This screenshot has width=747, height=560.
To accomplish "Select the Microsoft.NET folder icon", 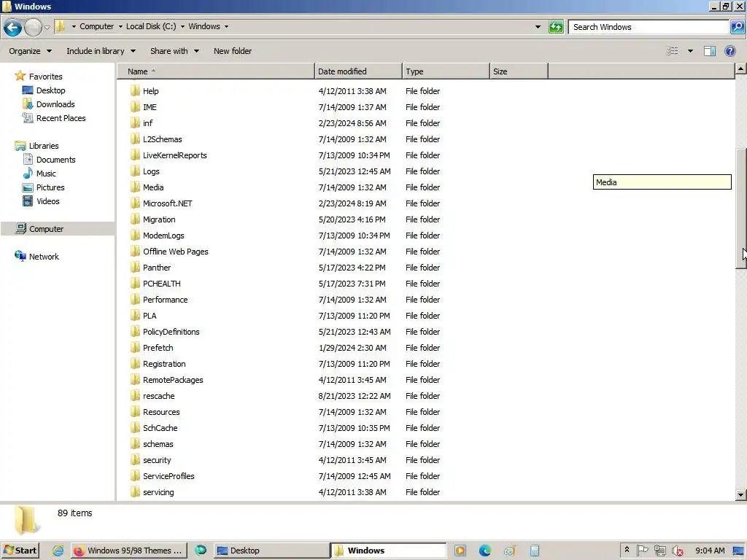I will tap(135, 203).
